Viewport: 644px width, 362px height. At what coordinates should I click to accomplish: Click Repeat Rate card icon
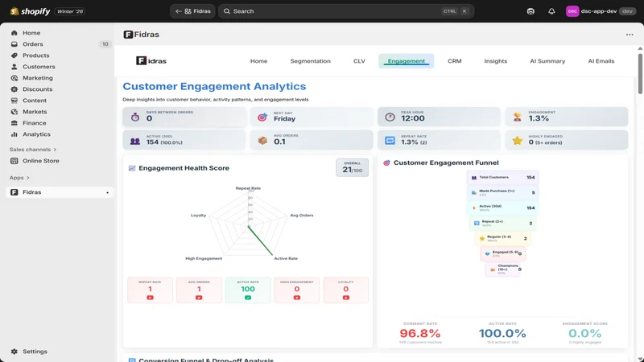coord(390,141)
